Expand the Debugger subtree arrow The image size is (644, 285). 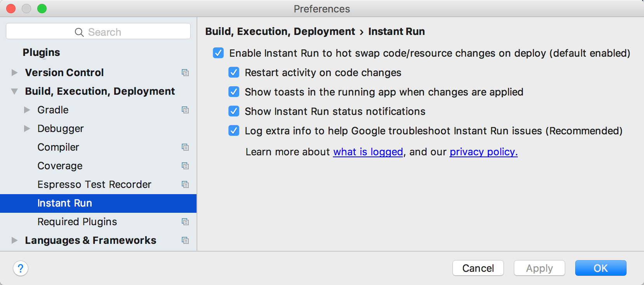click(27, 129)
